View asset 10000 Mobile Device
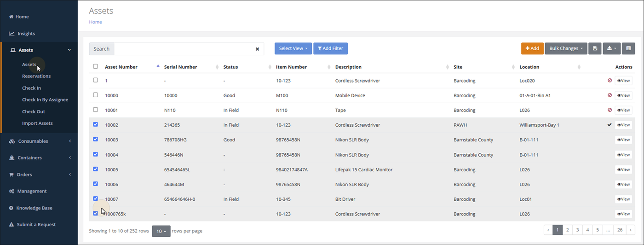Viewport: 644px width, 245px height. tap(624, 95)
